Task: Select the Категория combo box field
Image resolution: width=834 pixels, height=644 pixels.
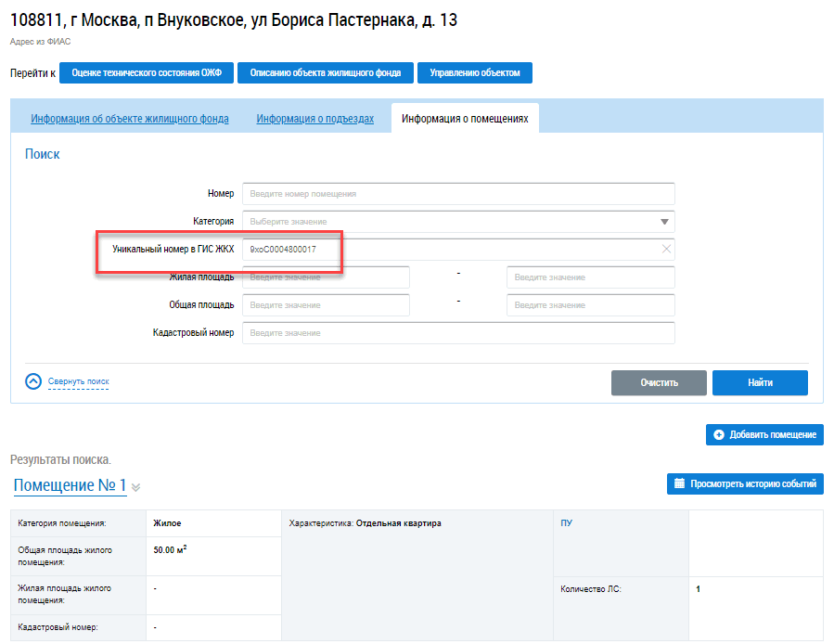Action: [458, 222]
